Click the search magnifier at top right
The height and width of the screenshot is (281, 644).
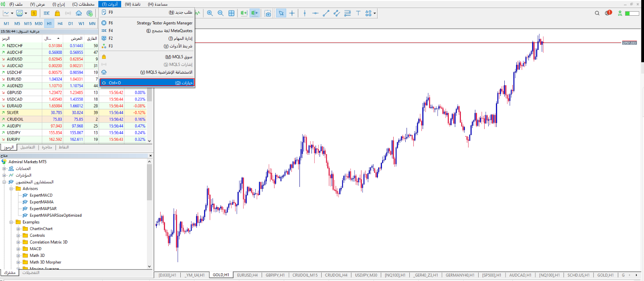click(x=597, y=13)
